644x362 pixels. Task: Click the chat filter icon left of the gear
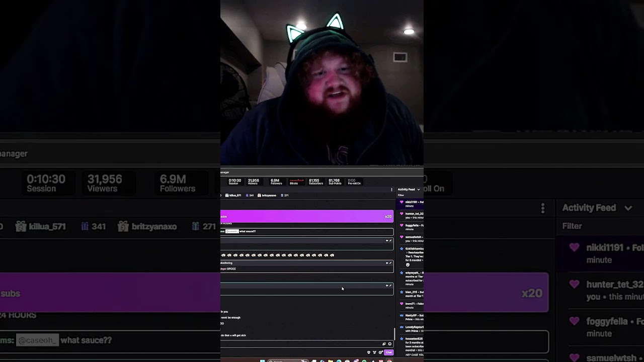click(374, 352)
